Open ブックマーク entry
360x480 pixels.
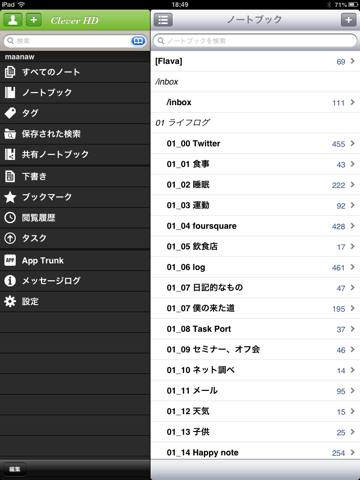75,197
